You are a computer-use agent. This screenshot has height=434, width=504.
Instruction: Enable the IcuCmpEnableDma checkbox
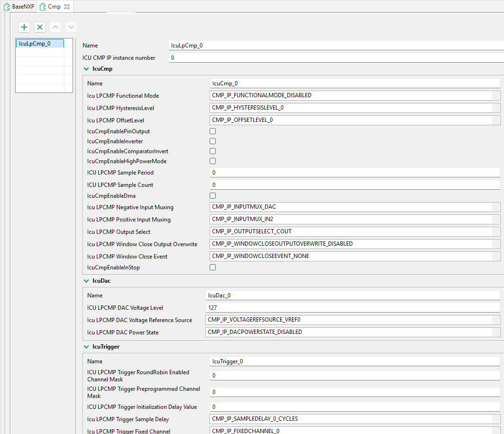pos(212,195)
